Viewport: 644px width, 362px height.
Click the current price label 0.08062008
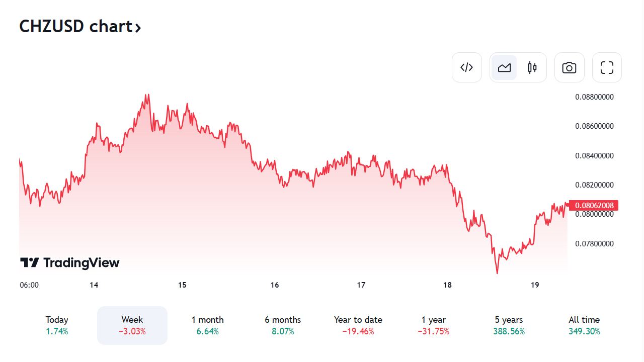(x=594, y=205)
